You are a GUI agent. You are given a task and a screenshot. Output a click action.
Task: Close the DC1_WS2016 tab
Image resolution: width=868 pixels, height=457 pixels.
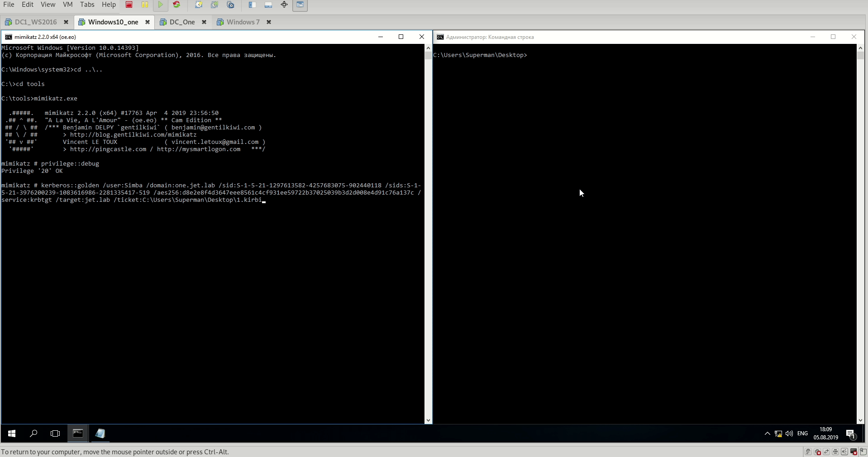click(66, 22)
